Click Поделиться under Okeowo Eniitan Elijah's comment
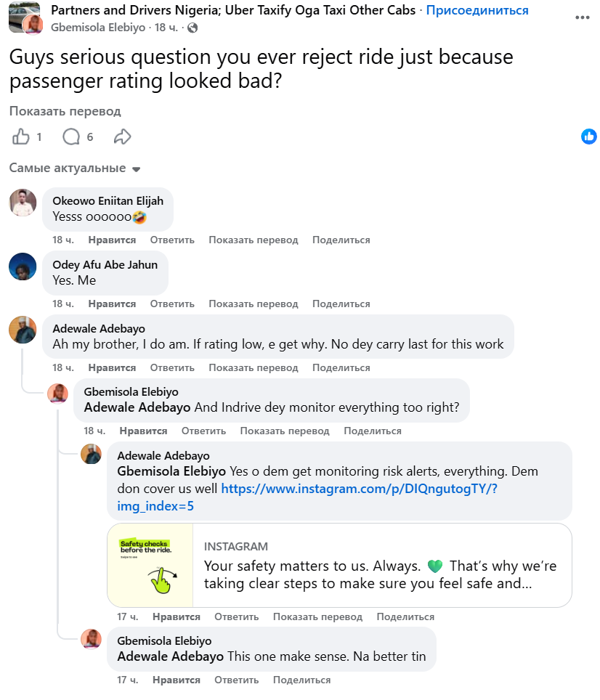 pos(341,240)
